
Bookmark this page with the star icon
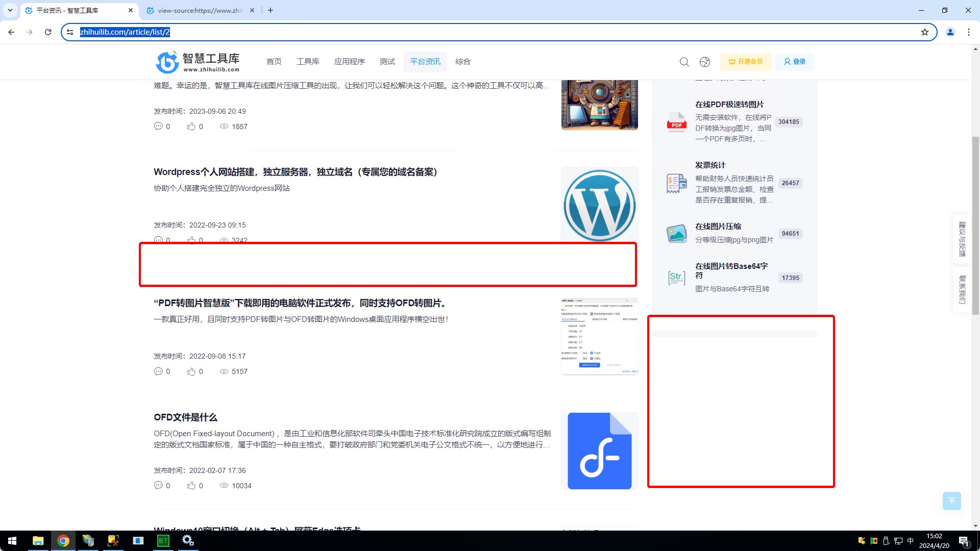click(x=924, y=32)
